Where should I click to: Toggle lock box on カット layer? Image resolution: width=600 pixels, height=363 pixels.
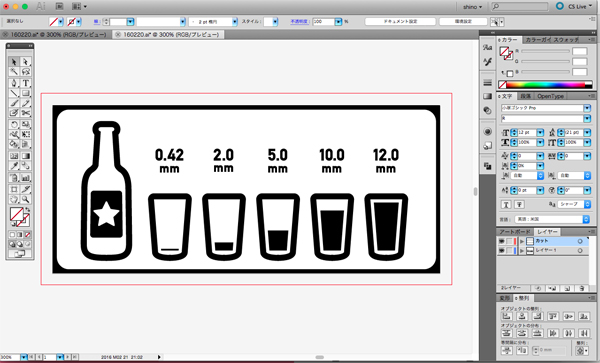click(x=509, y=241)
